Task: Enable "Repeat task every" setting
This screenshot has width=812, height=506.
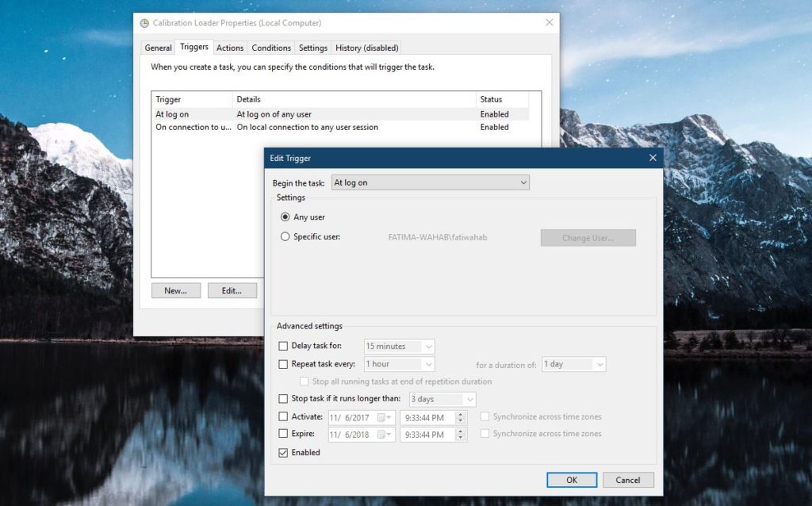Action: coord(282,364)
